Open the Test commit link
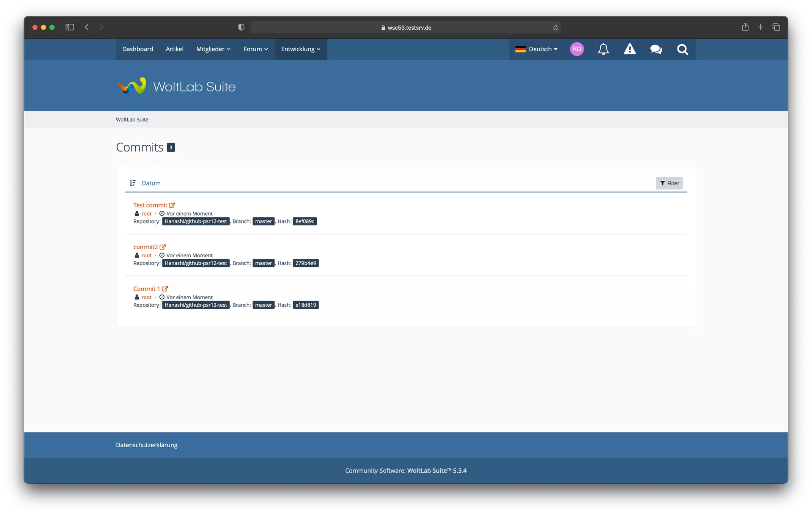This screenshot has height=515, width=812. 151,205
